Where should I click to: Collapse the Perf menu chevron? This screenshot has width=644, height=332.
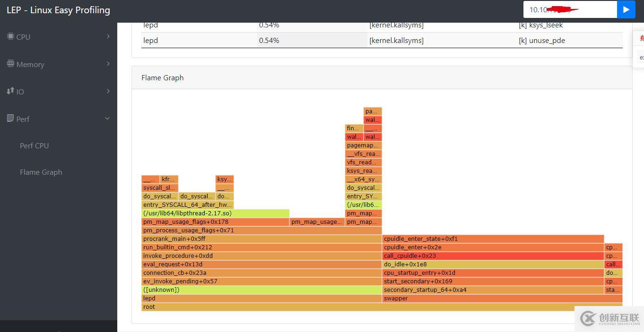[x=107, y=119]
